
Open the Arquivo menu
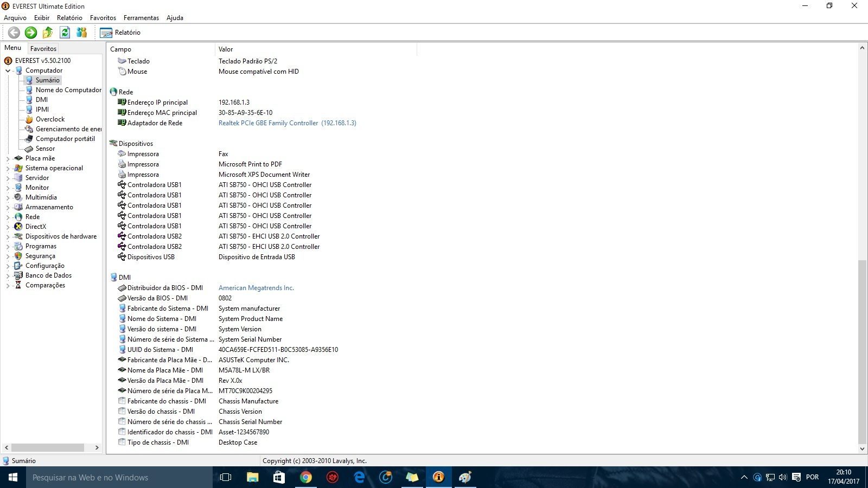[x=15, y=17]
